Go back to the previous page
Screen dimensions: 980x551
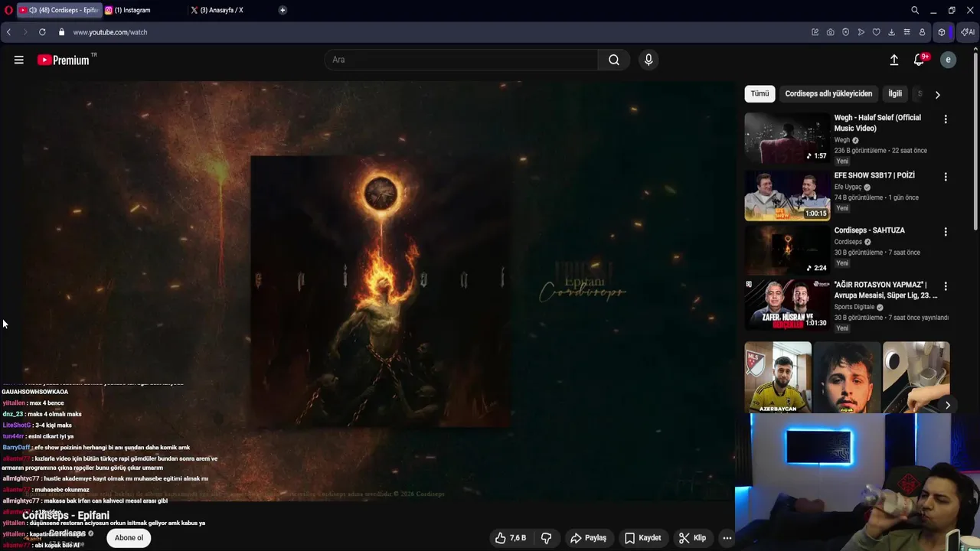pyautogui.click(x=8, y=32)
